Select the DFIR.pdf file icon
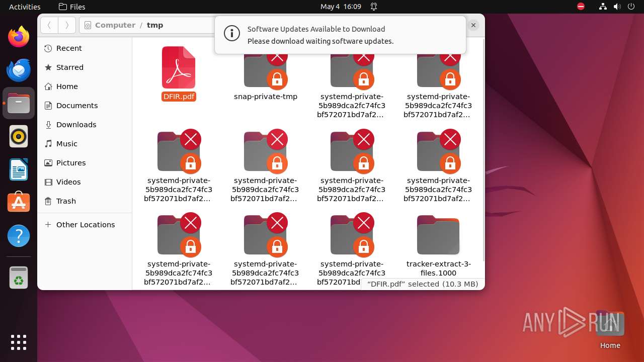 pos(179,67)
